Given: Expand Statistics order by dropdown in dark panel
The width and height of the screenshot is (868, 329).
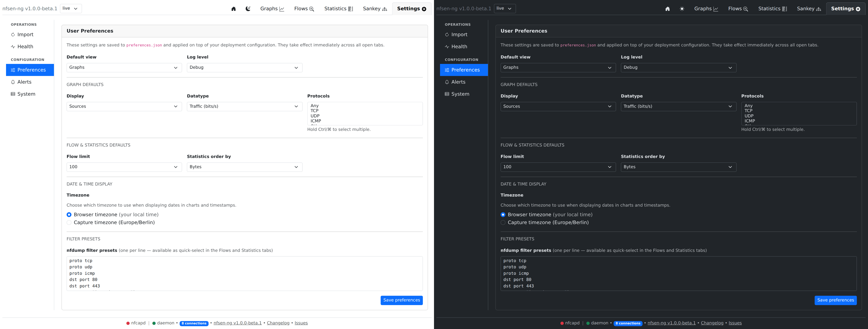Looking at the screenshot, I should 679,167.
